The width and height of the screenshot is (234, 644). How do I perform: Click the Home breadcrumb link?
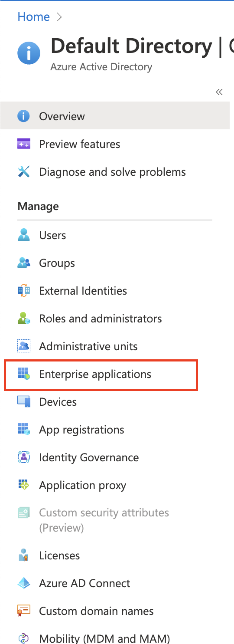point(33,17)
